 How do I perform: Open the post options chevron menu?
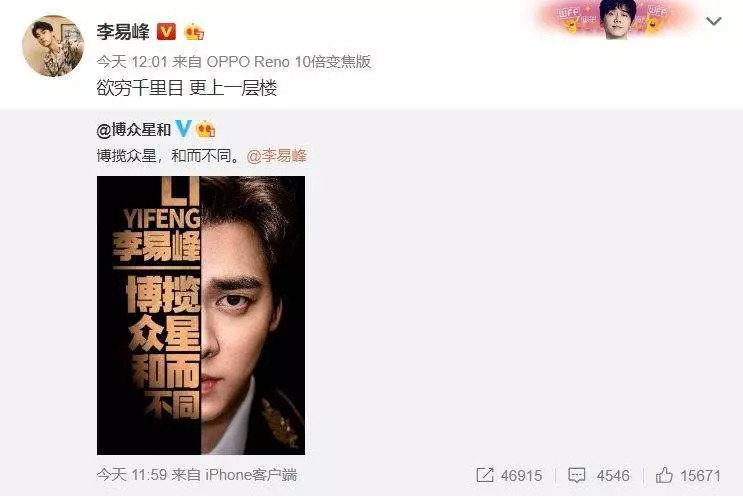[x=713, y=21]
